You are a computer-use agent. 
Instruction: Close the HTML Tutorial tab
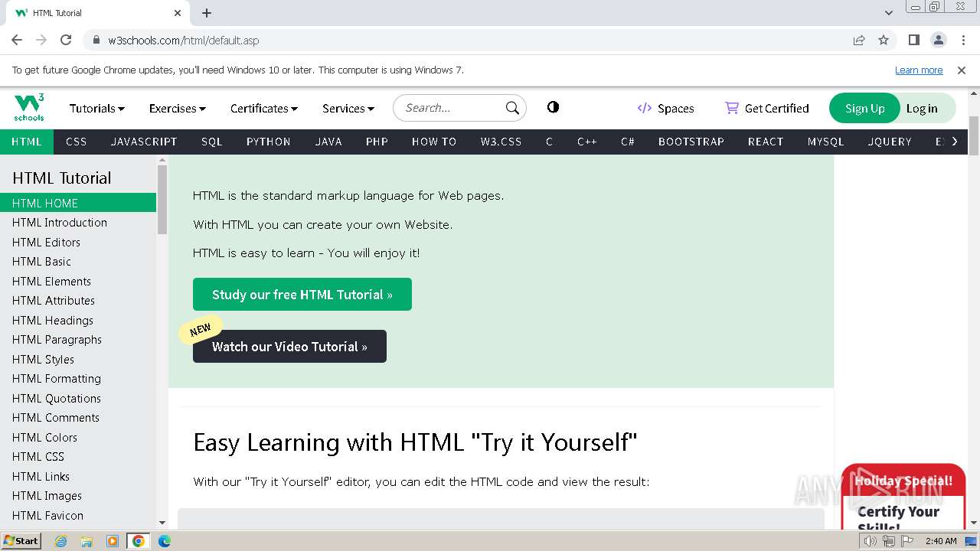pos(178,13)
